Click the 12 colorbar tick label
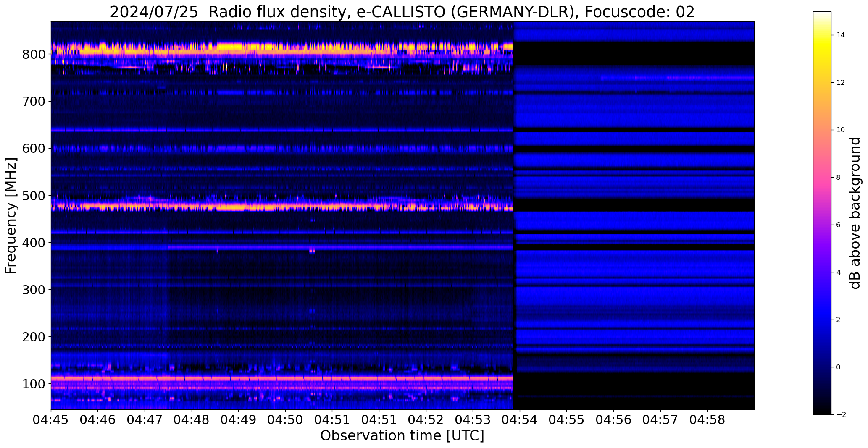The image size is (868, 448). coord(840,83)
